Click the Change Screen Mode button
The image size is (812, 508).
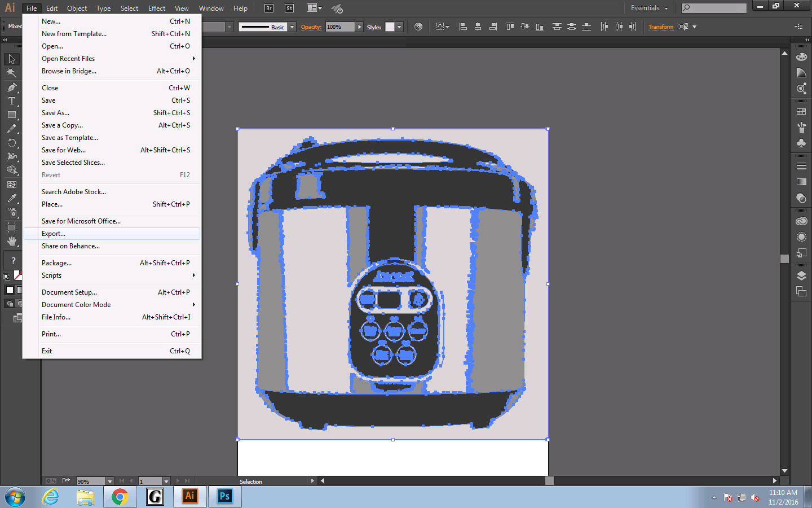pos(17,318)
